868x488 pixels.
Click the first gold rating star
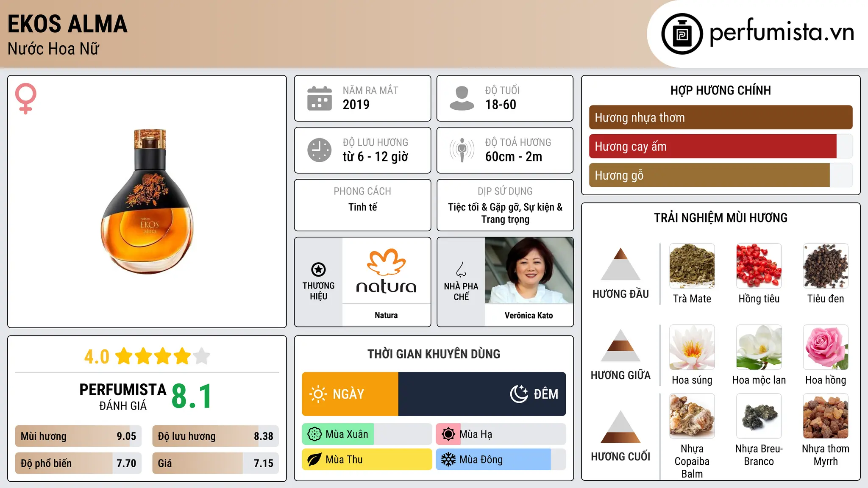point(124,356)
